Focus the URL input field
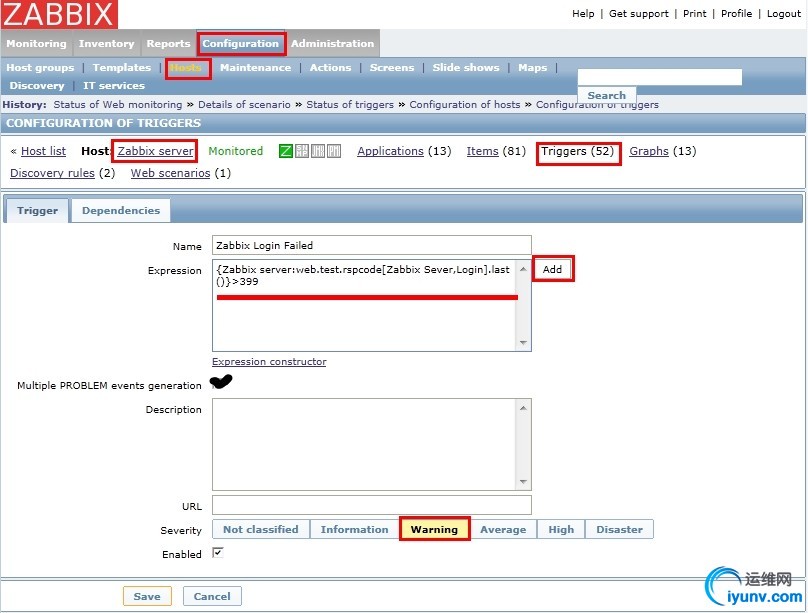808x613 pixels. tap(372, 505)
